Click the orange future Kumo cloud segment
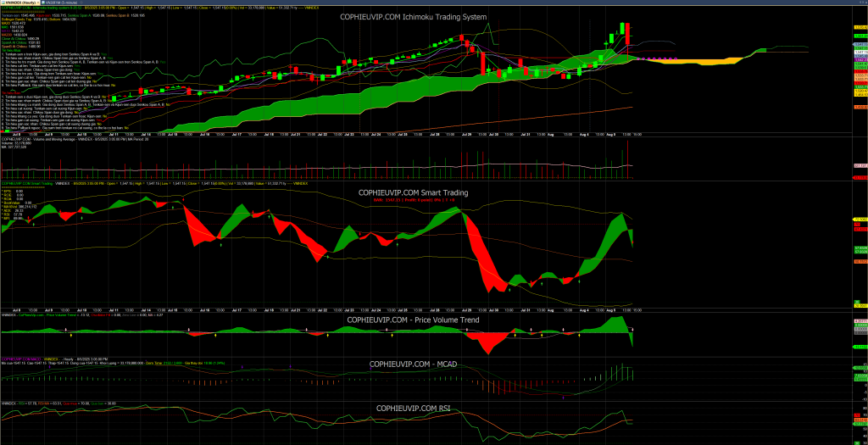Image resolution: width=868 pixels, height=445 pixels. (698, 60)
